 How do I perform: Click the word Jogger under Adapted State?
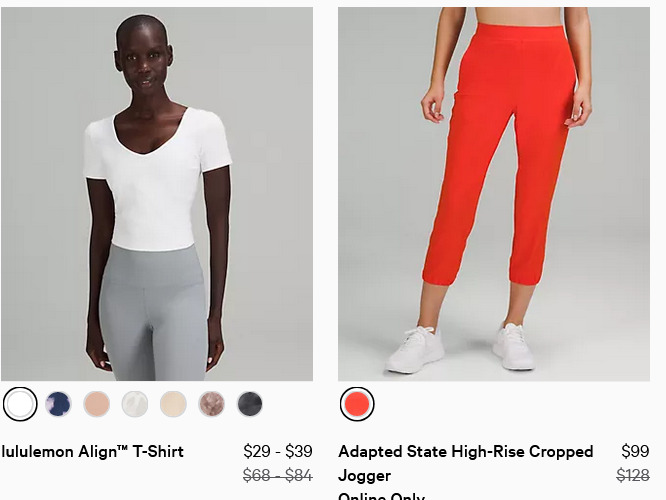364,476
